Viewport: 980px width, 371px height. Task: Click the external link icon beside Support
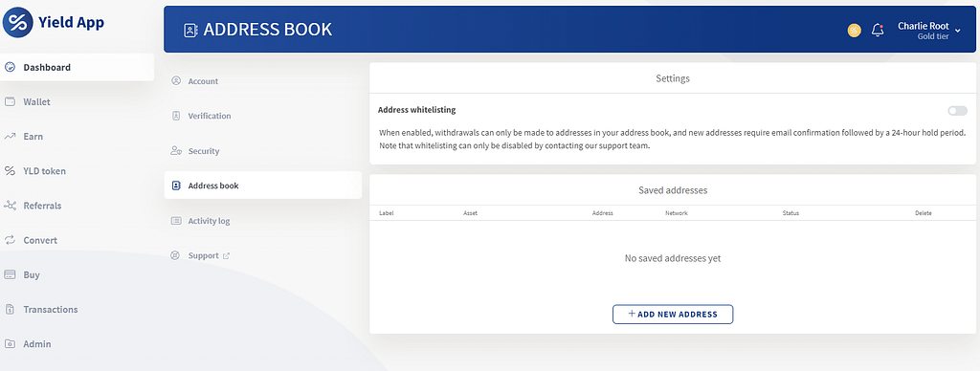[x=226, y=255]
